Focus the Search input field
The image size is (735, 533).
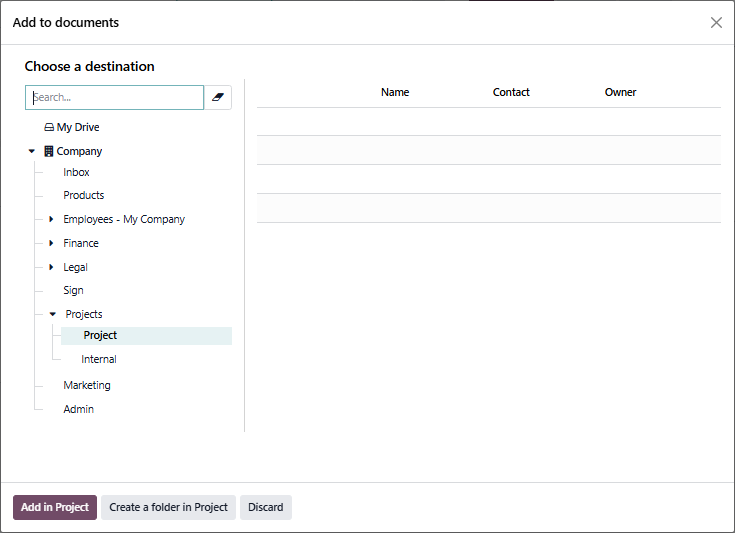114,98
